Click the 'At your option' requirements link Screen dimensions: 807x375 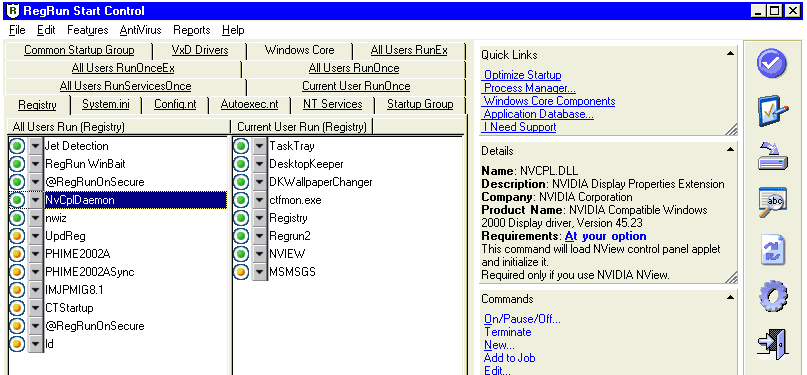(605, 236)
